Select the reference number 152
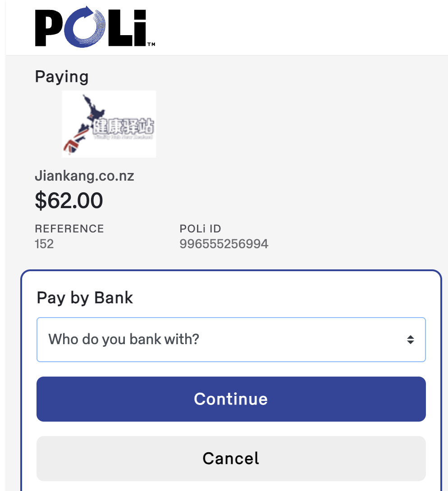This screenshot has width=448, height=491. click(44, 244)
